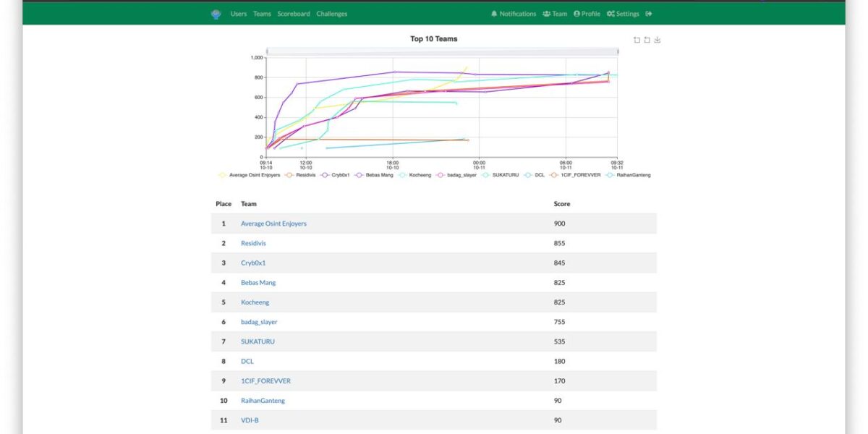868x434 pixels.
Task: Download the chart as image
Action: 658,41
